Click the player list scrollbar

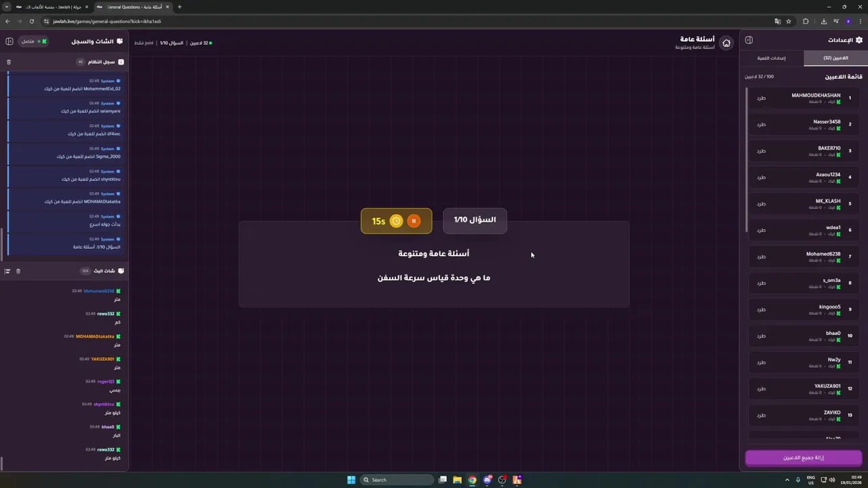(747, 159)
